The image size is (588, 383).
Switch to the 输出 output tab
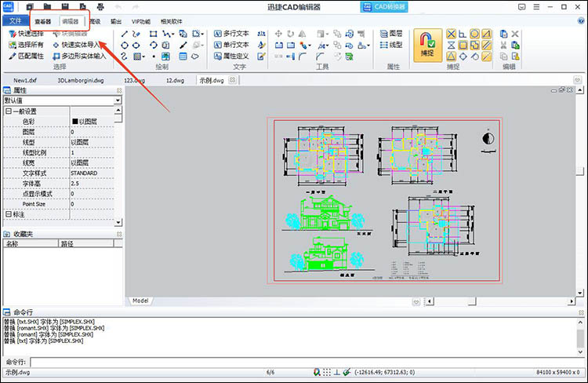point(116,21)
